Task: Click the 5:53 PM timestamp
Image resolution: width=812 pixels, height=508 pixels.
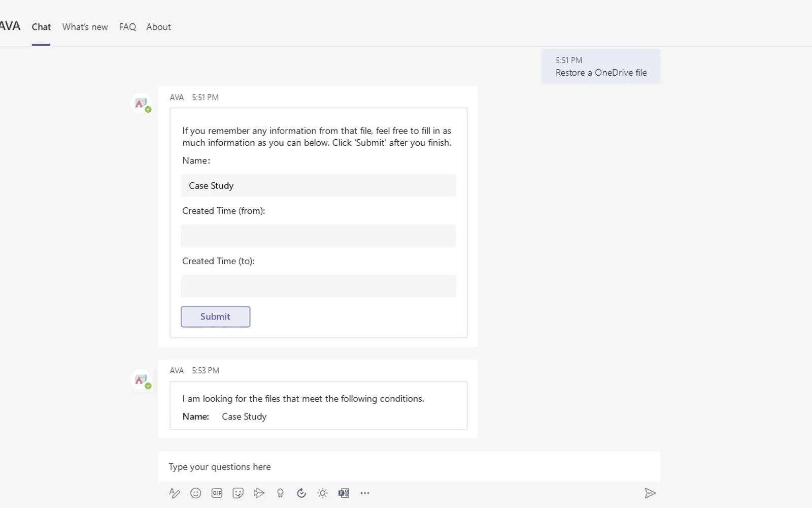Action: click(x=206, y=370)
